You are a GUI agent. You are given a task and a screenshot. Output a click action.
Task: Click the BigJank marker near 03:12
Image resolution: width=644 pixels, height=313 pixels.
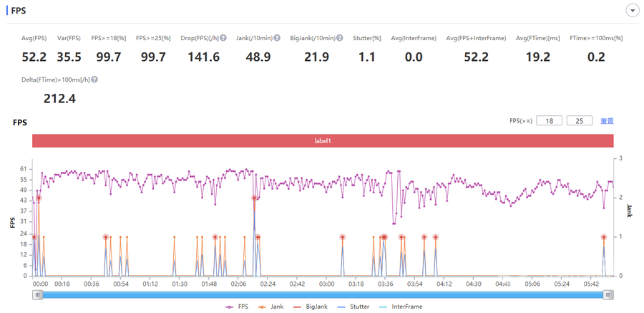coord(342,237)
